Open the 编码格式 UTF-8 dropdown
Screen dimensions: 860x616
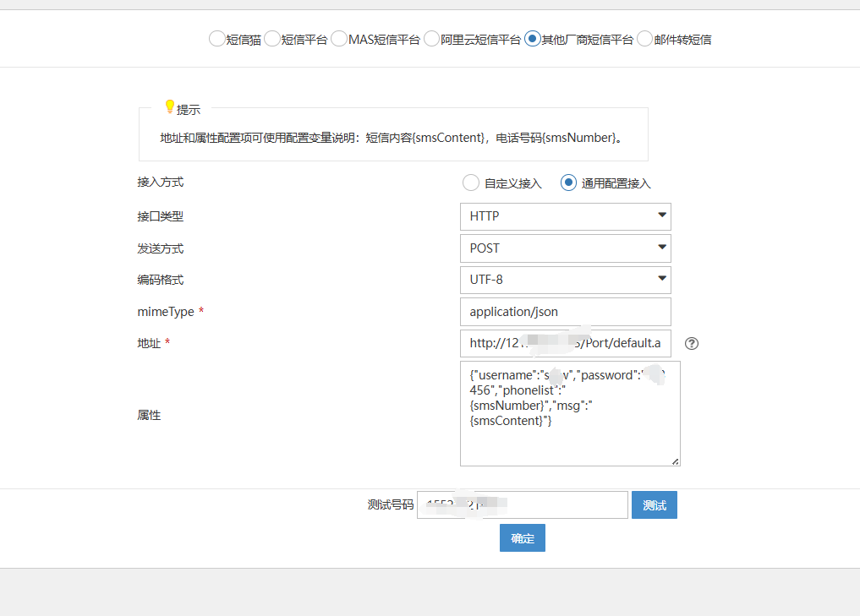click(x=566, y=280)
